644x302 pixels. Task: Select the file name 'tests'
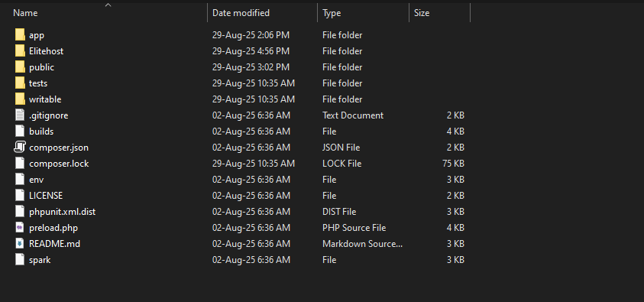(38, 83)
